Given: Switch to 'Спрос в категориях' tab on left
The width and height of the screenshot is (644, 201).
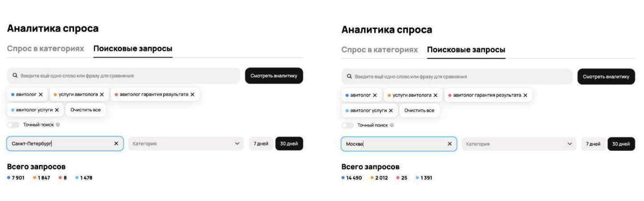Looking at the screenshot, I should (45, 48).
